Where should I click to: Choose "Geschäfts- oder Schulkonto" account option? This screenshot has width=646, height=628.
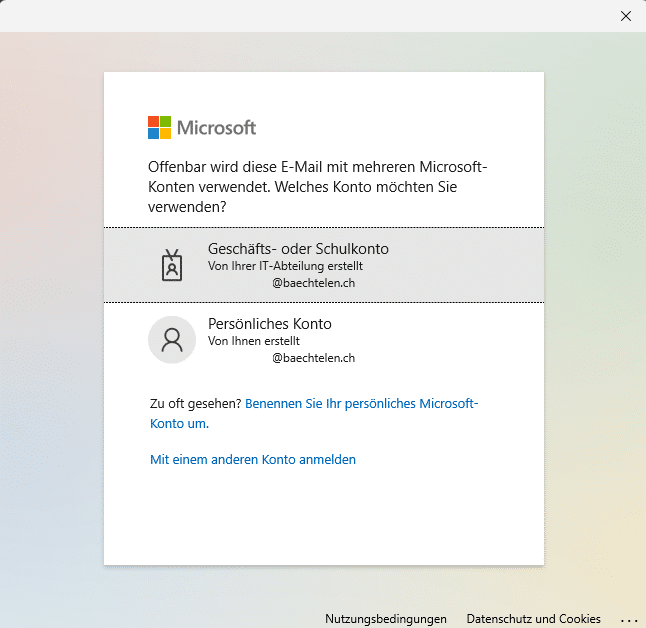tap(298, 249)
